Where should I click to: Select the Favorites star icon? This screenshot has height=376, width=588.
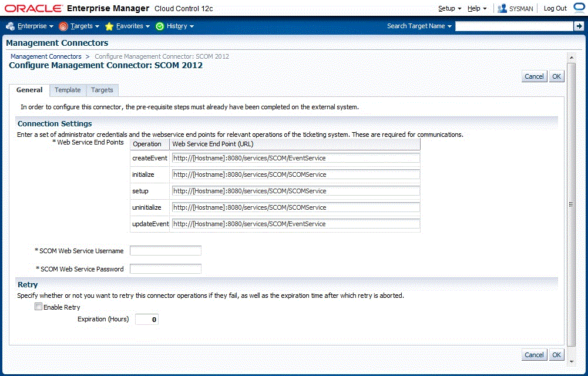(109, 26)
